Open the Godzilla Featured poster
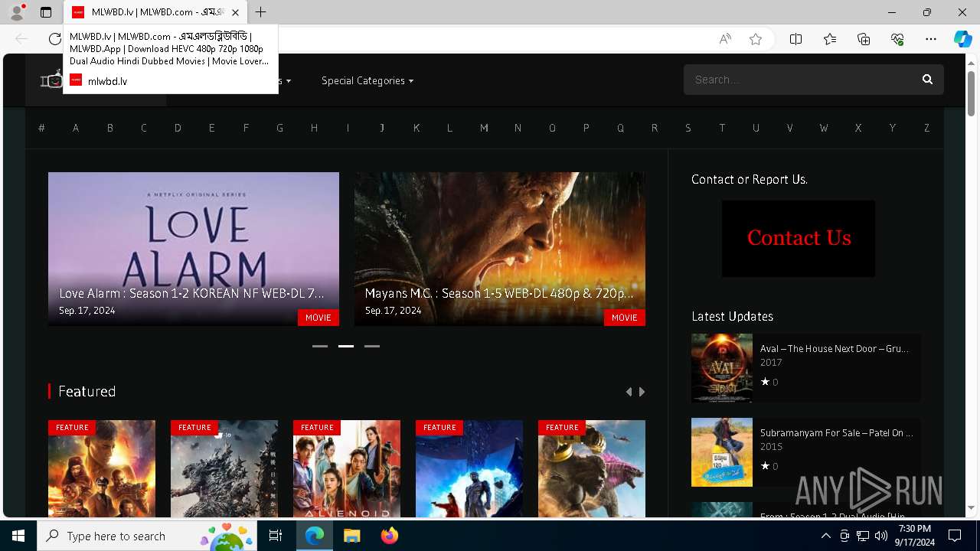980x551 pixels. [x=224, y=468]
